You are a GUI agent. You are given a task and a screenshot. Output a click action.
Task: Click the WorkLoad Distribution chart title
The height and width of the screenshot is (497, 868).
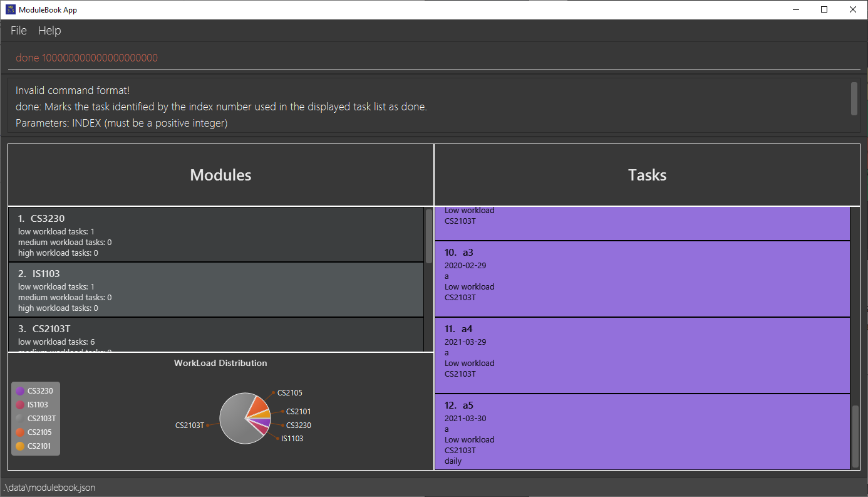(220, 363)
